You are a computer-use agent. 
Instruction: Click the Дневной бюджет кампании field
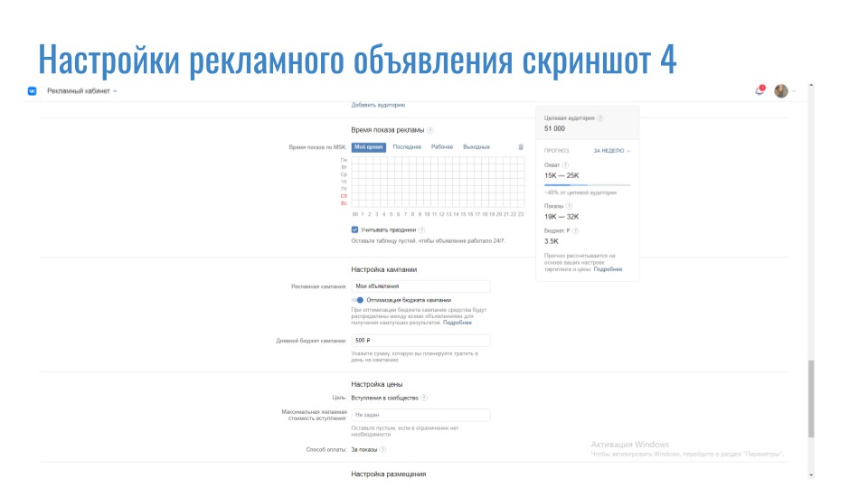click(420, 341)
